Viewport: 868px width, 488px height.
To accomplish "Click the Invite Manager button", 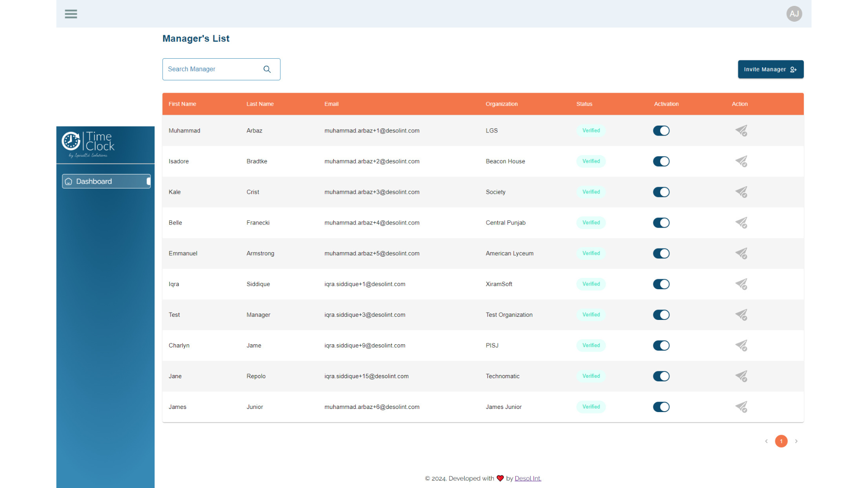I will point(770,69).
